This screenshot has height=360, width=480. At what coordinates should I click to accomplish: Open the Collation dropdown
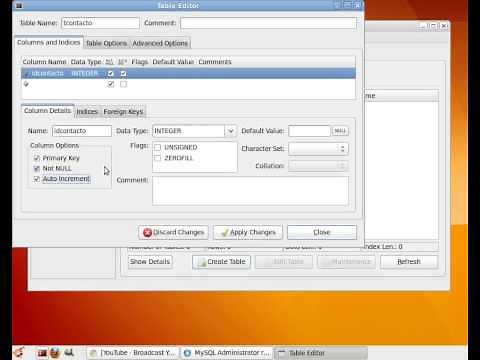[318, 166]
